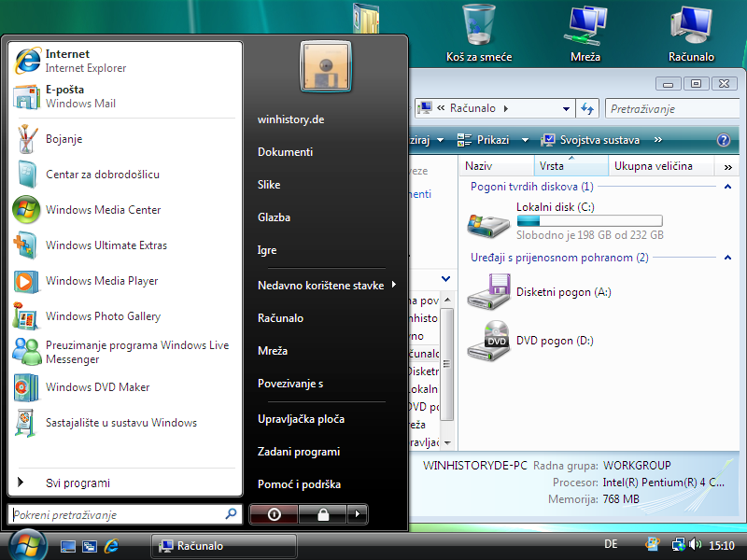This screenshot has width=747, height=560.
Task: Expand Svi programi list
Action: 125,483
